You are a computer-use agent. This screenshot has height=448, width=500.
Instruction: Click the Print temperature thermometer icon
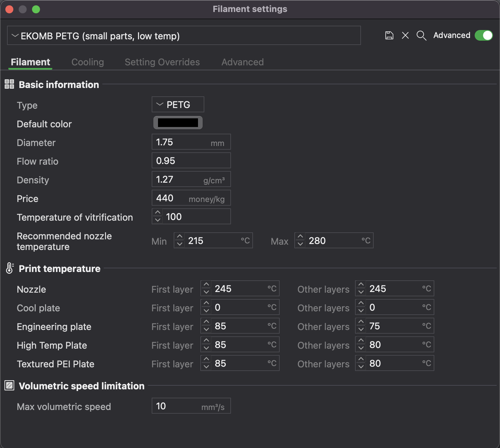pyautogui.click(x=9, y=268)
